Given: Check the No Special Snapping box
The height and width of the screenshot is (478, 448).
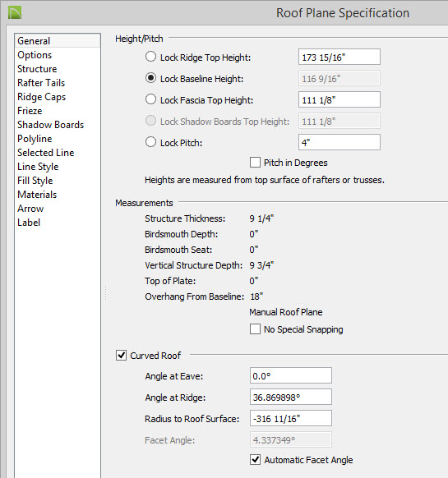Looking at the screenshot, I should (255, 329).
